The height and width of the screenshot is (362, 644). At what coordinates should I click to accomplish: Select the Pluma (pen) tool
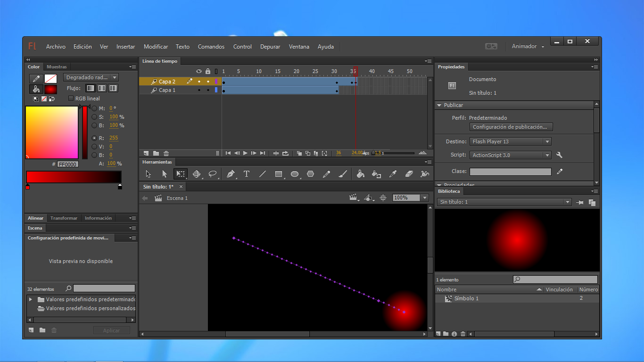pyautogui.click(x=231, y=174)
